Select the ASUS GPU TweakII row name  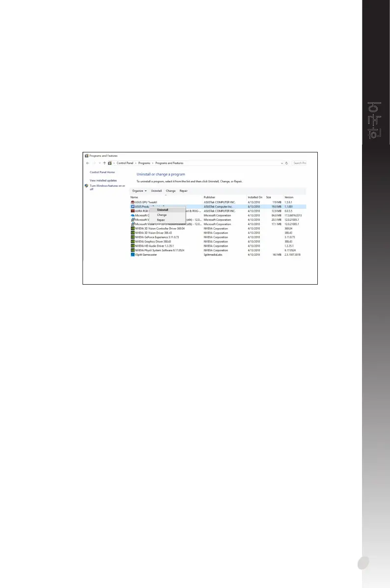tap(146, 202)
